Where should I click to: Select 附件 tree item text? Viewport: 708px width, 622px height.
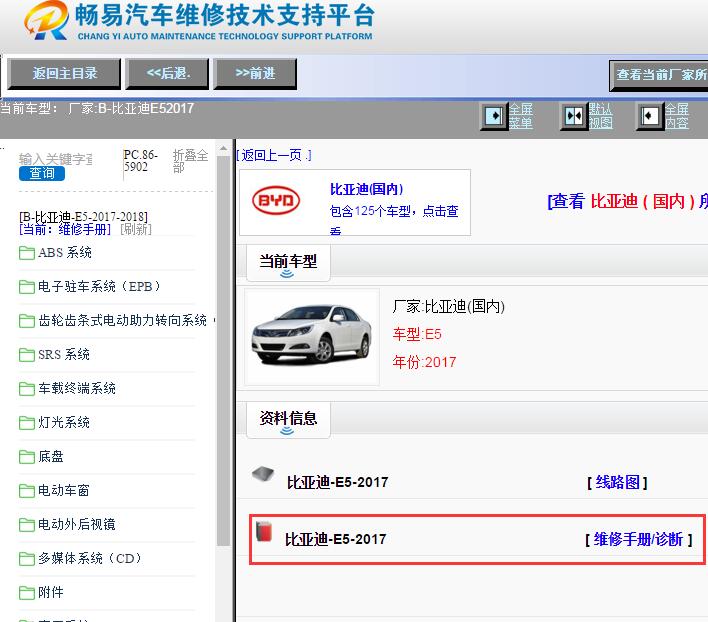pyautogui.click(x=51, y=593)
